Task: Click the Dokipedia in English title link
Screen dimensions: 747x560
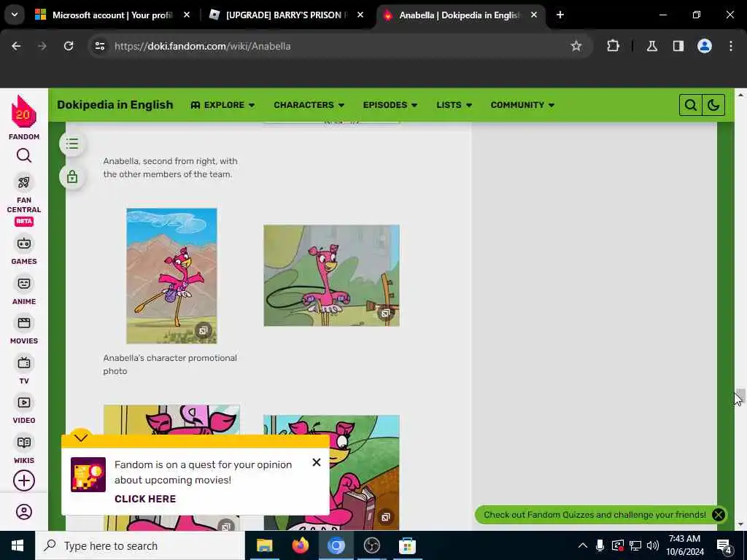Action: 115,105
